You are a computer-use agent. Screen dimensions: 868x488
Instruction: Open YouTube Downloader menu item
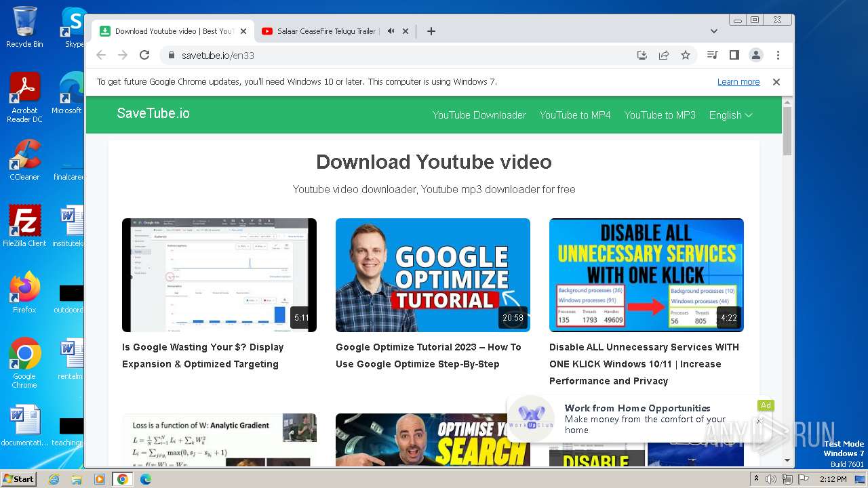[x=479, y=115]
